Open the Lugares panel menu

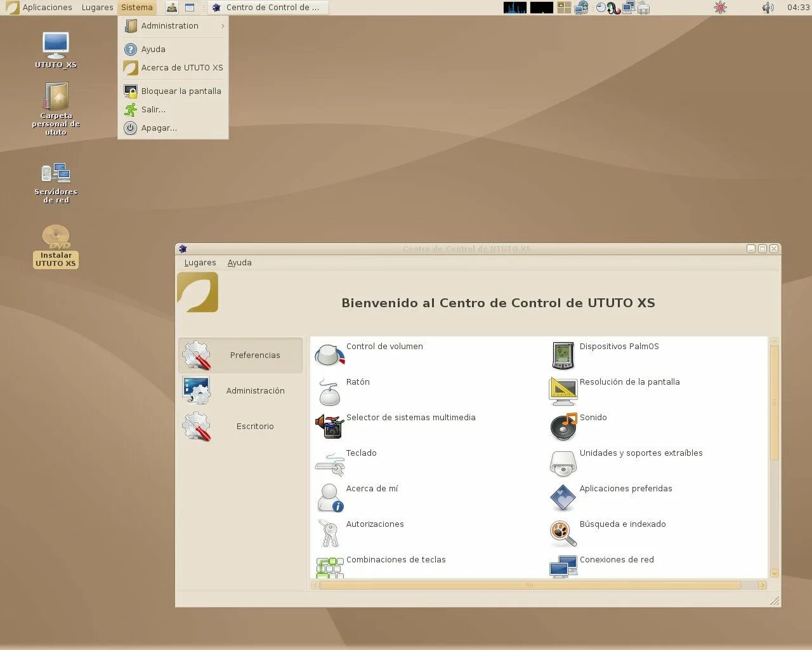[x=97, y=8]
